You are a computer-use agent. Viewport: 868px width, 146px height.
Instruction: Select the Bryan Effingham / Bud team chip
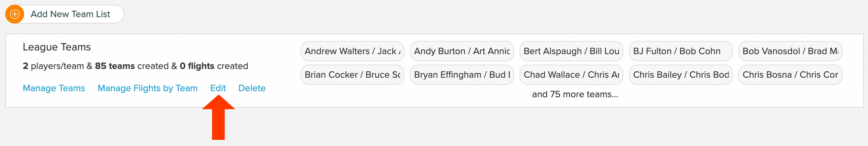pos(462,74)
